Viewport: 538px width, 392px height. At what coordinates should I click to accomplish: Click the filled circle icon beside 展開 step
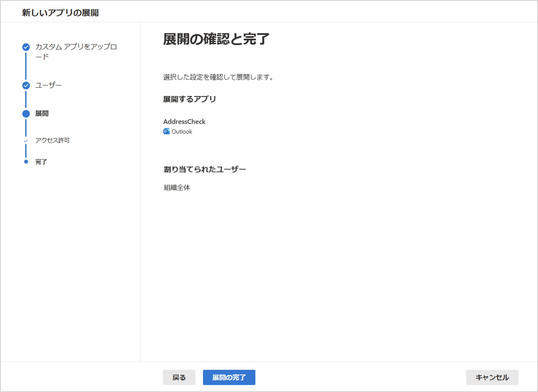(26, 114)
